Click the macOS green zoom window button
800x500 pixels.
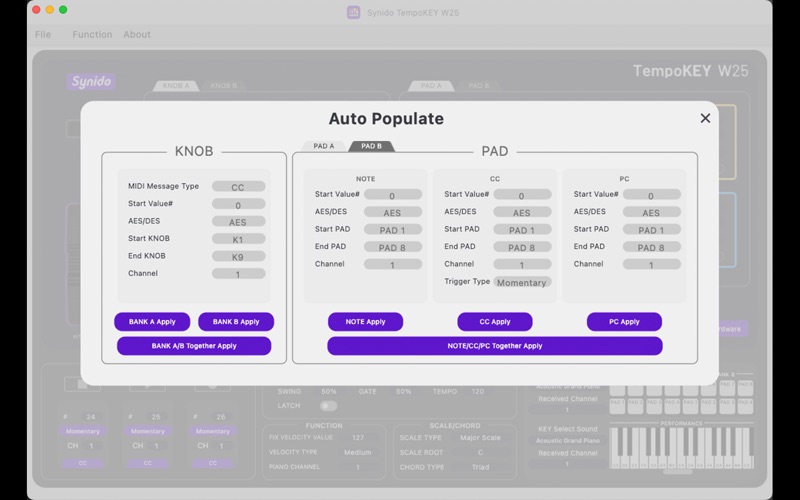coord(63,10)
